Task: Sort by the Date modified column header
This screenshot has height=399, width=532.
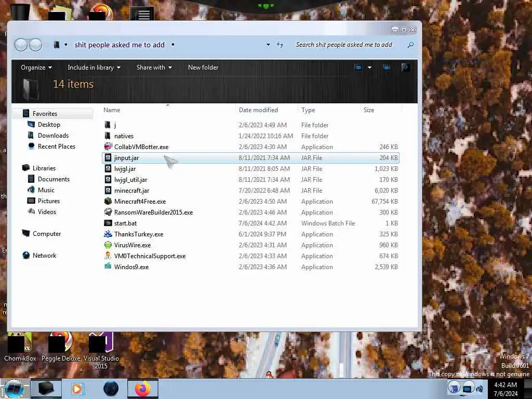Action: [x=267, y=110]
